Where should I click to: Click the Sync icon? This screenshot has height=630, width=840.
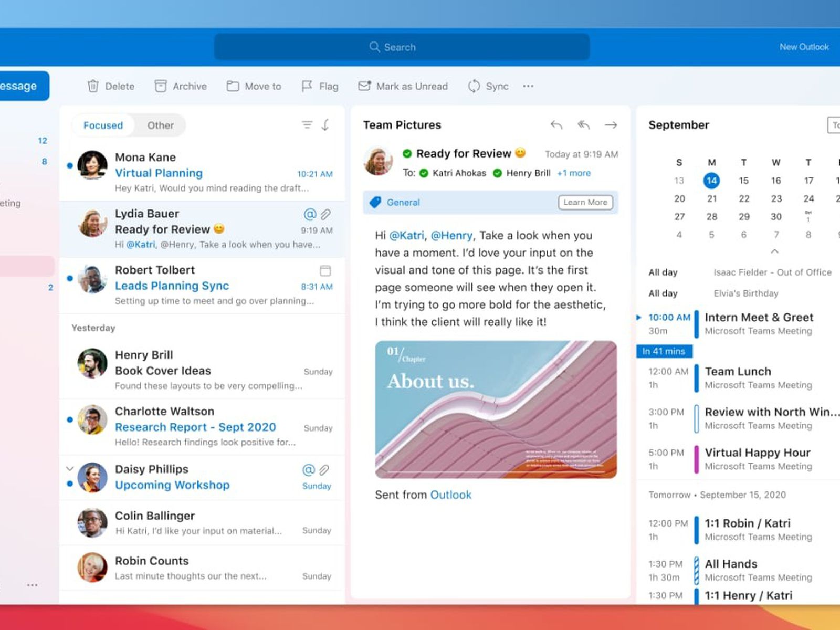click(x=474, y=86)
